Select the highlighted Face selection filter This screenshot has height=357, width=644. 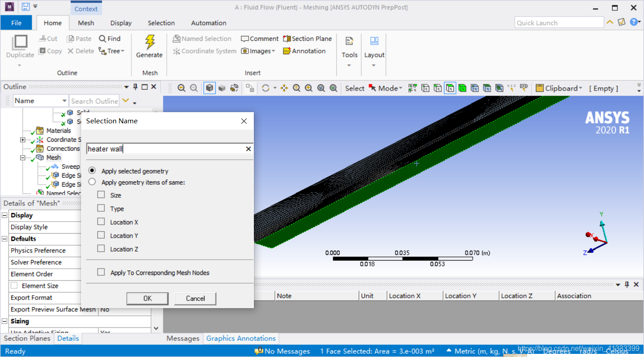pos(450,88)
